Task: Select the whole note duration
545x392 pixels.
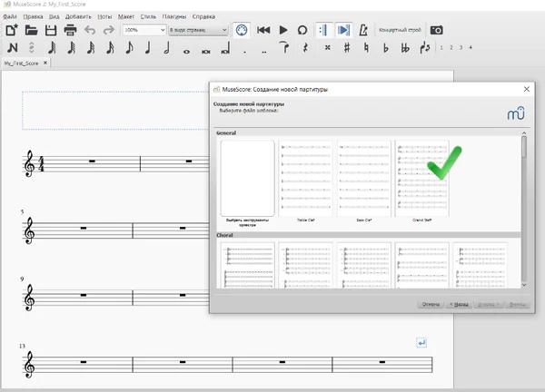Action: click(186, 52)
